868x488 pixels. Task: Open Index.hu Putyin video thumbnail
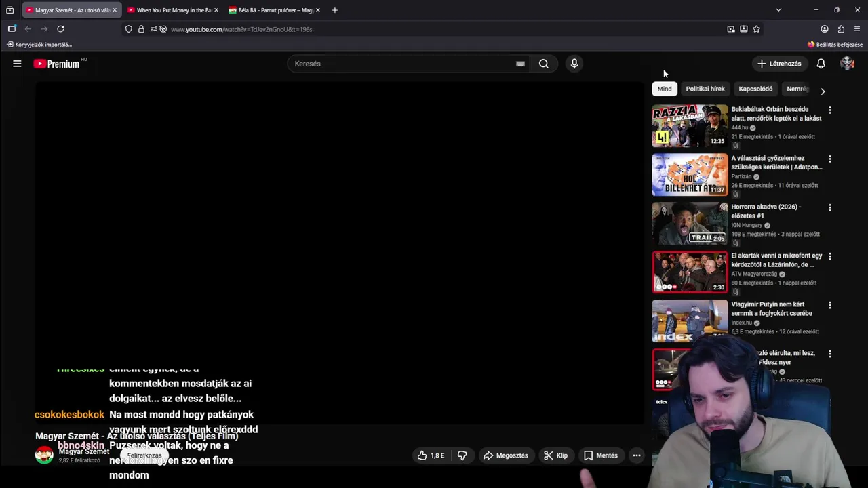tap(690, 321)
